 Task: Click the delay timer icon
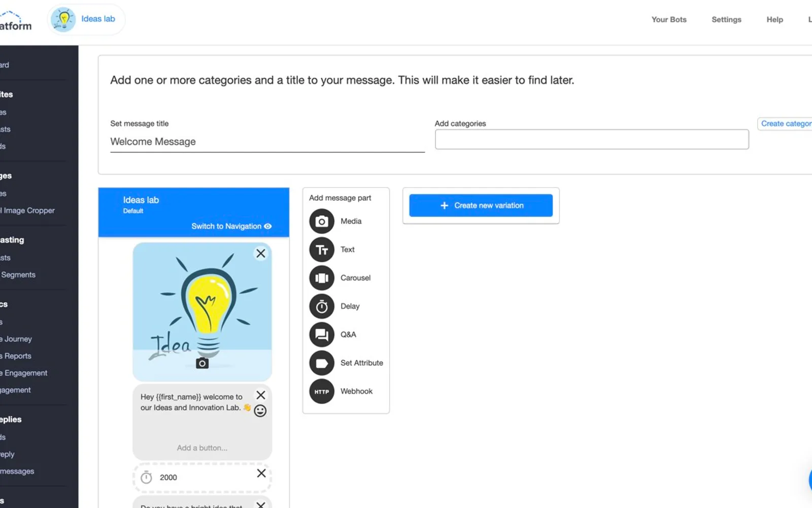coord(146,478)
